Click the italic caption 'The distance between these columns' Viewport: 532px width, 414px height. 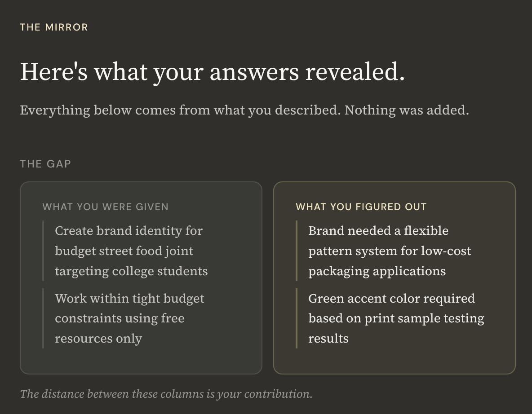click(166, 394)
